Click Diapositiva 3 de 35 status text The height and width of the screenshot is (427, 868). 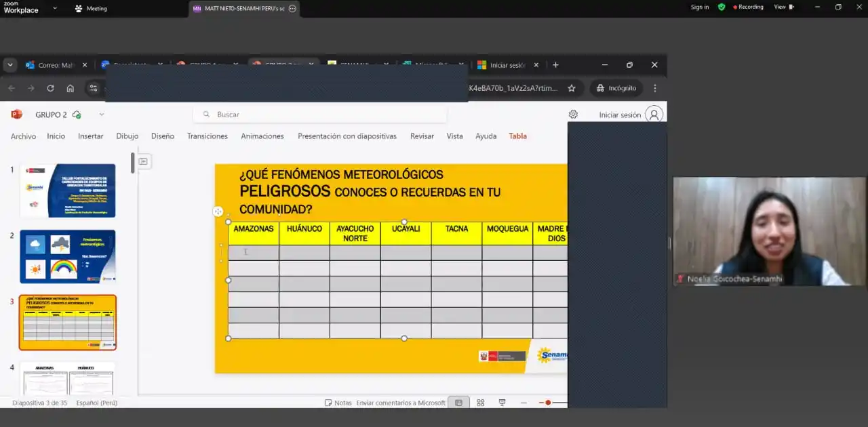pos(40,403)
